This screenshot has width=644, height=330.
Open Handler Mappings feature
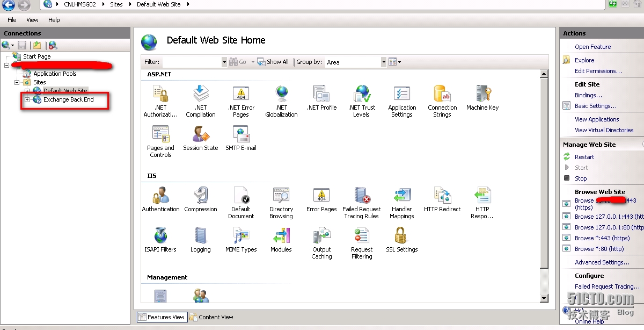coord(402,203)
